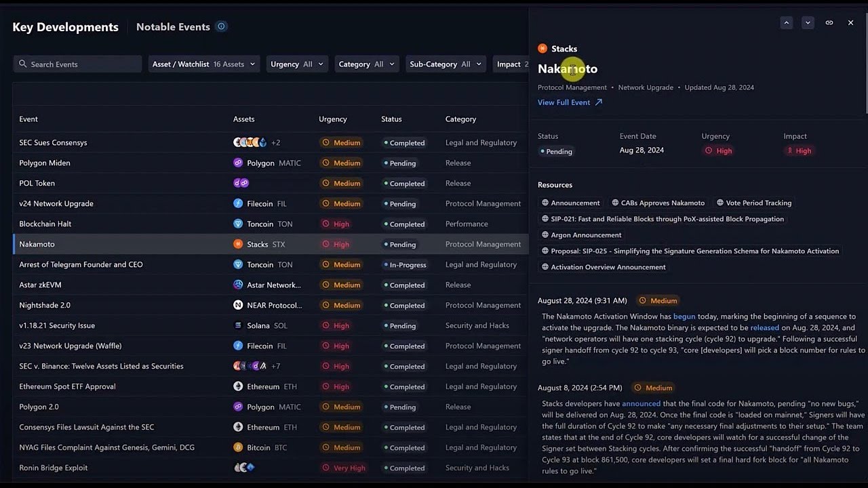Screen dimensions: 868x488
Task: Select the Polygon Miden event row
Action: [x=271, y=163]
